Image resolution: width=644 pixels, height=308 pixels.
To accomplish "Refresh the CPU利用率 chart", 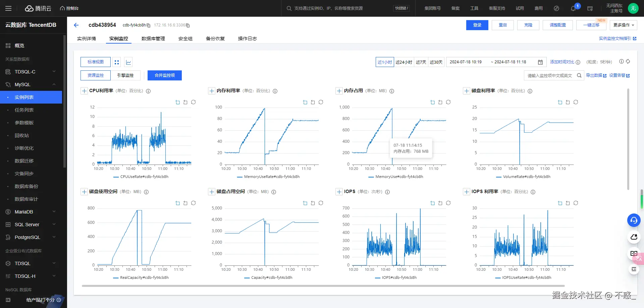I will (x=194, y=102).
